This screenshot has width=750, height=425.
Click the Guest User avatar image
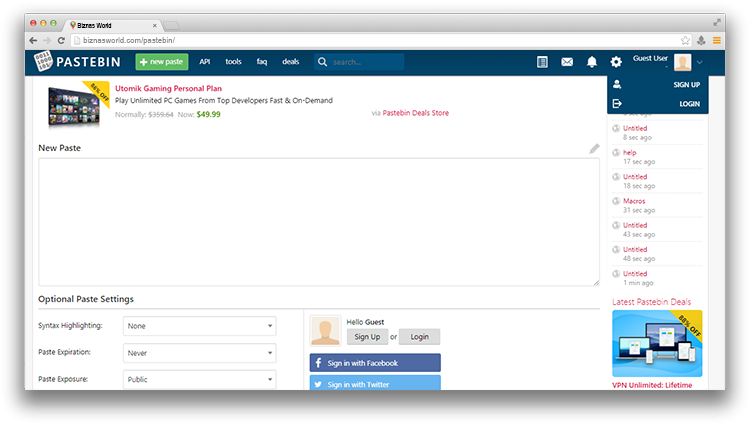pyautogui.click(x=683, y=62)
